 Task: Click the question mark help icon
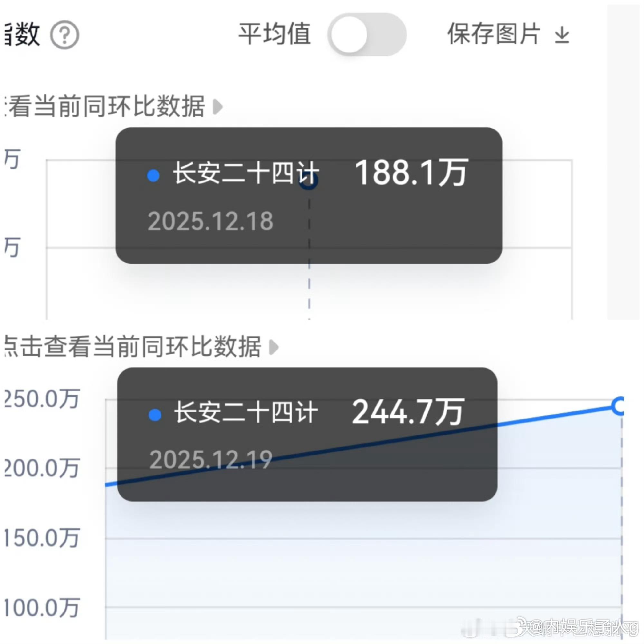64,35
